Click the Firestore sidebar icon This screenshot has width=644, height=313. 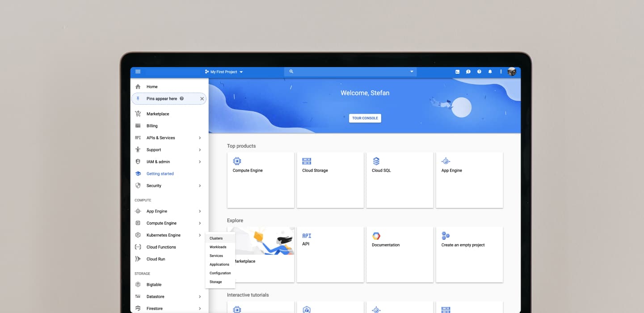138,309
